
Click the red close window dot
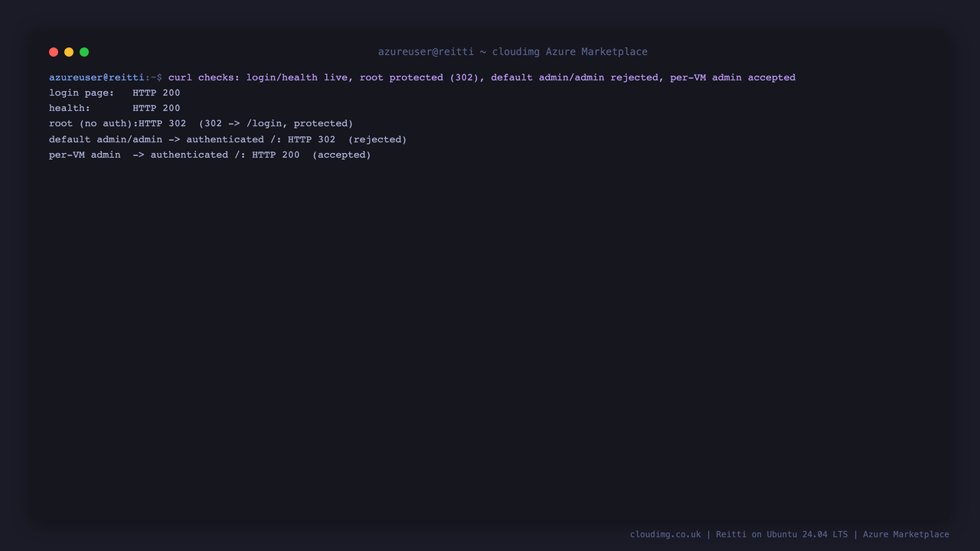click(54, 52)
